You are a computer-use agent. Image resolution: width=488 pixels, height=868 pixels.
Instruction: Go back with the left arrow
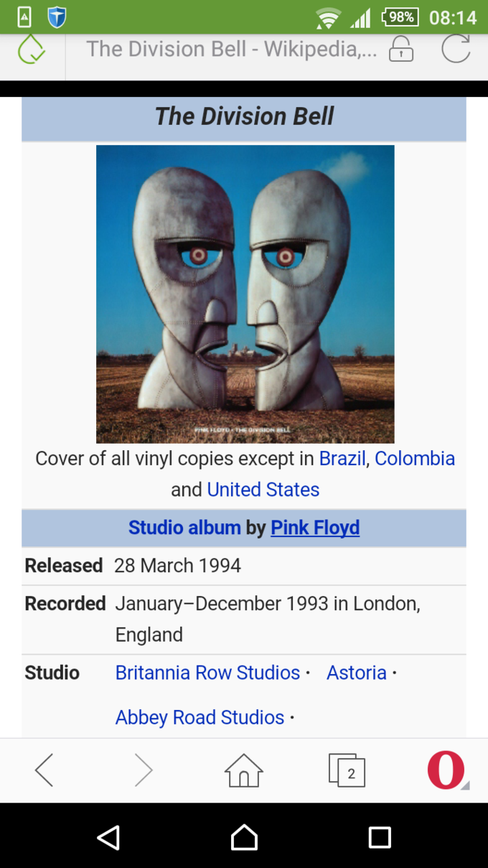point(44,770)
